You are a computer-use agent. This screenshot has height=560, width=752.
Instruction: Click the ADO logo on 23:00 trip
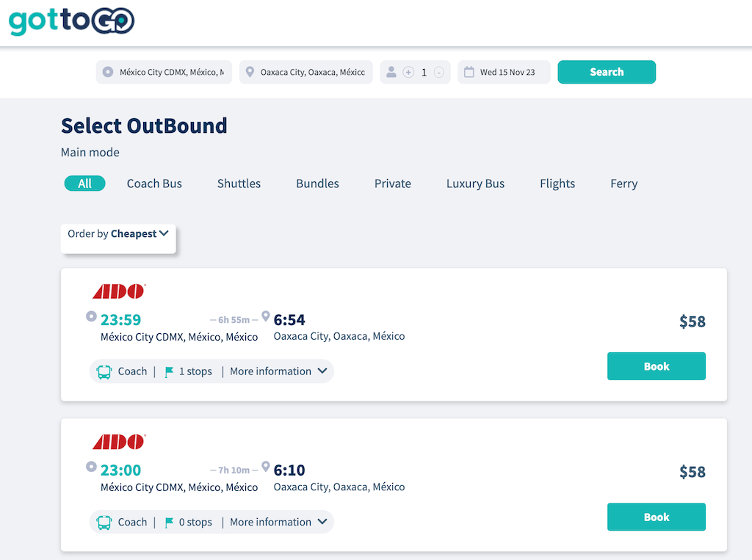click(119, 442)
